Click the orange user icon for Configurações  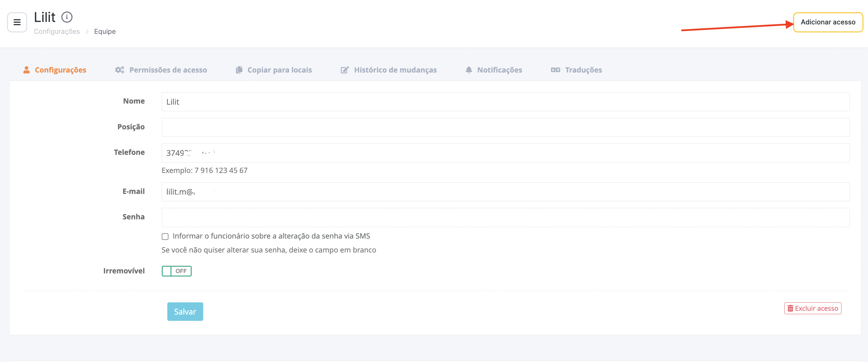point(26,70)
